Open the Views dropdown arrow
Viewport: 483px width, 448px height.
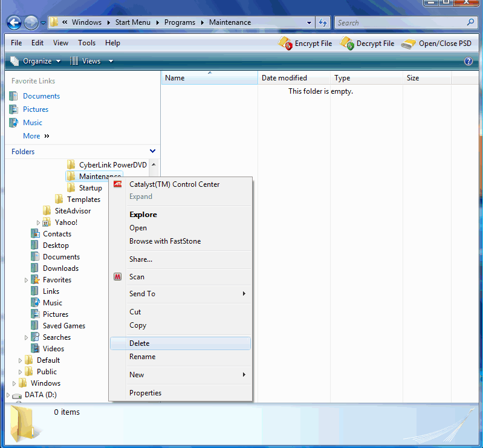pyautogui.click(x=111, y=61)
